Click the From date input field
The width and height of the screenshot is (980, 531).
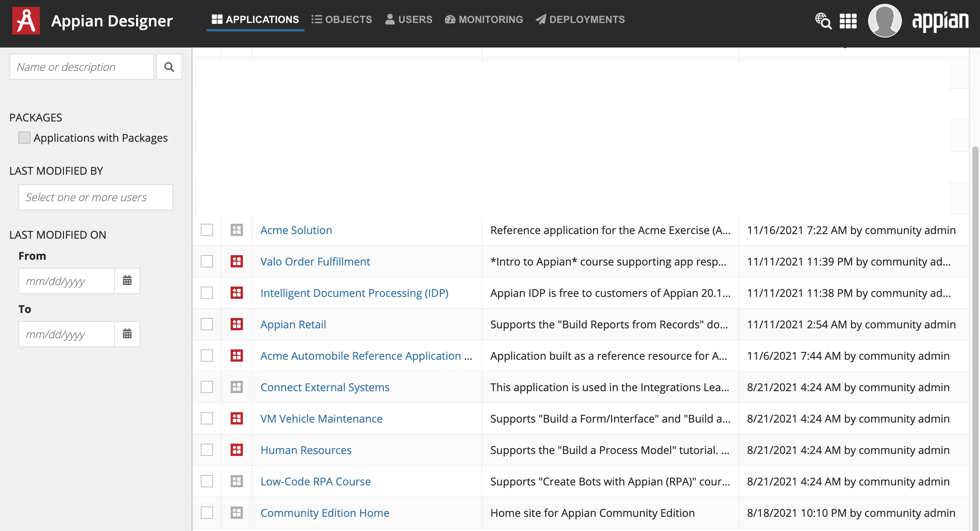[x=67, y=281]
